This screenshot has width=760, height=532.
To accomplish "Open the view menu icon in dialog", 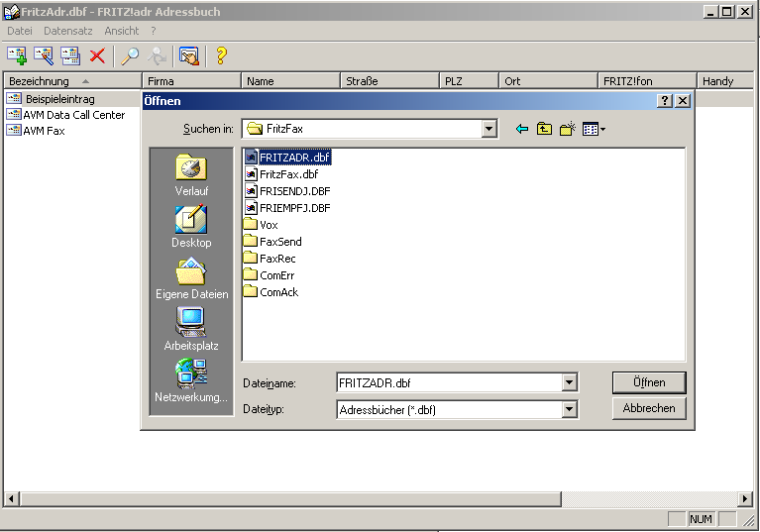I will click(594, 130).
